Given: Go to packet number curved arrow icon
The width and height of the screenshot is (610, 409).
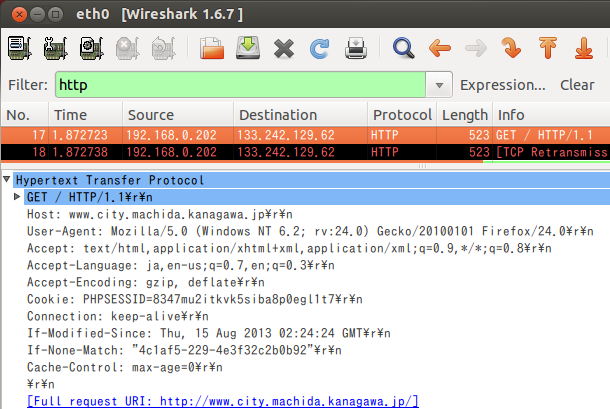Looking at the screenshot, I should [511, 48].
